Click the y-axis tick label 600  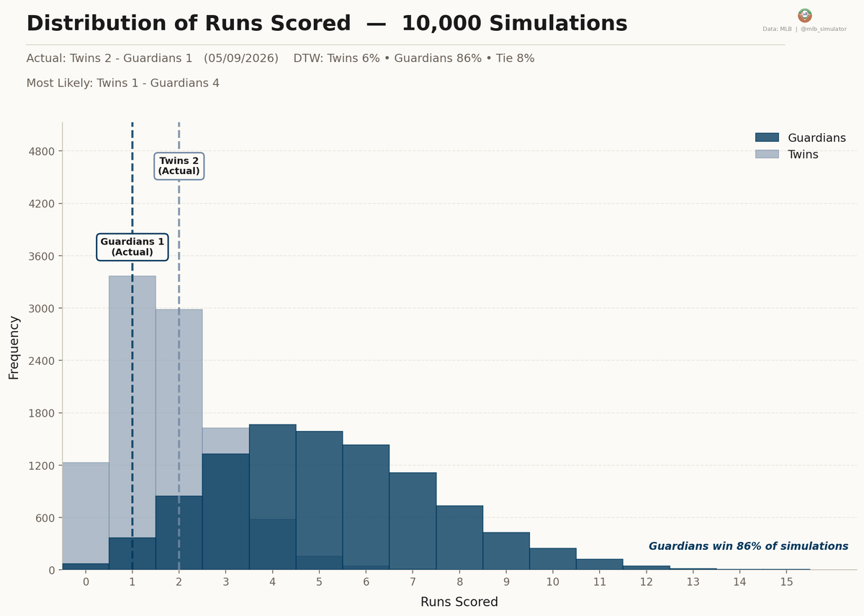(46, 518)
